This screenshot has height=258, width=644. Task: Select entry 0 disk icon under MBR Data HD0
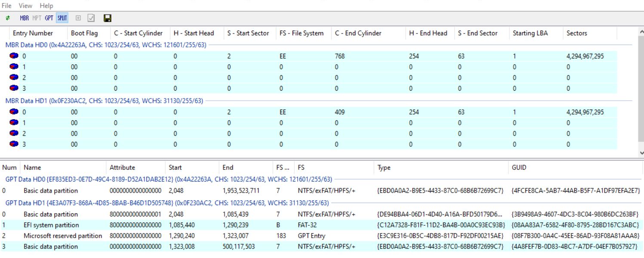click(x=14, y=56)
